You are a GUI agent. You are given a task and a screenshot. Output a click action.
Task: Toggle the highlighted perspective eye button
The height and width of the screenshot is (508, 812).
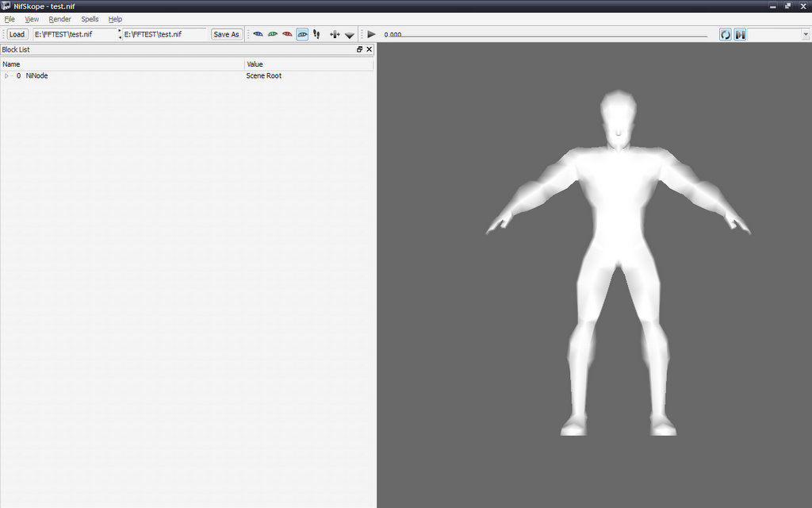[302, 34]
